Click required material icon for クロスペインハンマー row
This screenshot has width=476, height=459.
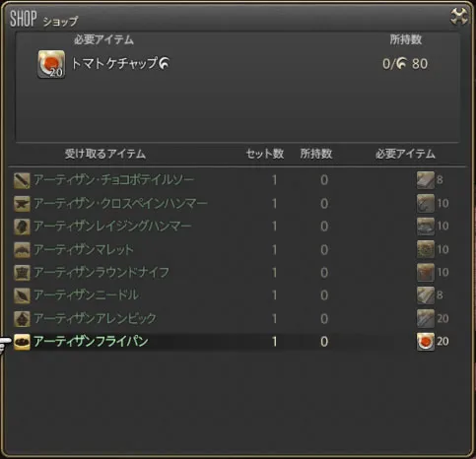[x=426, y=203]
